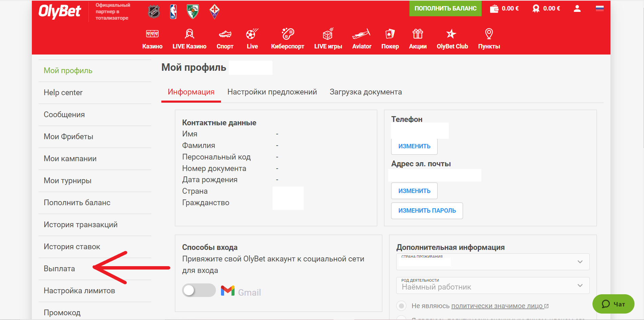Open История транзакций in sidebar
The image size is (644, 320).
point(95,225)
